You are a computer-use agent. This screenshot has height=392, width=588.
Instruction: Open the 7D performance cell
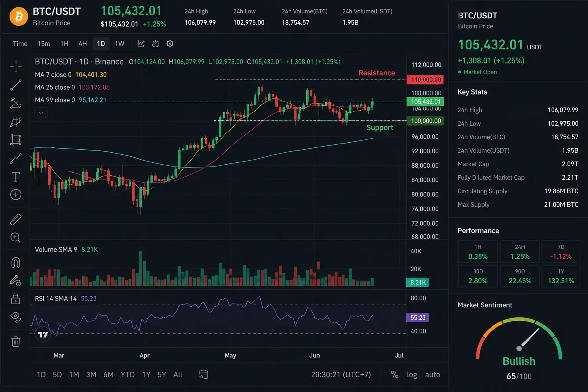(x=561, y=252)
